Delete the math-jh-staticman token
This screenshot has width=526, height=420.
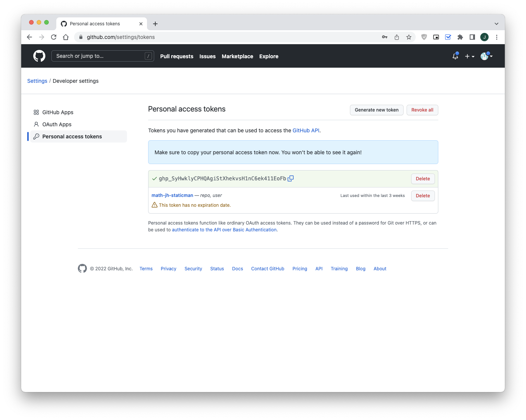point(423,196)
